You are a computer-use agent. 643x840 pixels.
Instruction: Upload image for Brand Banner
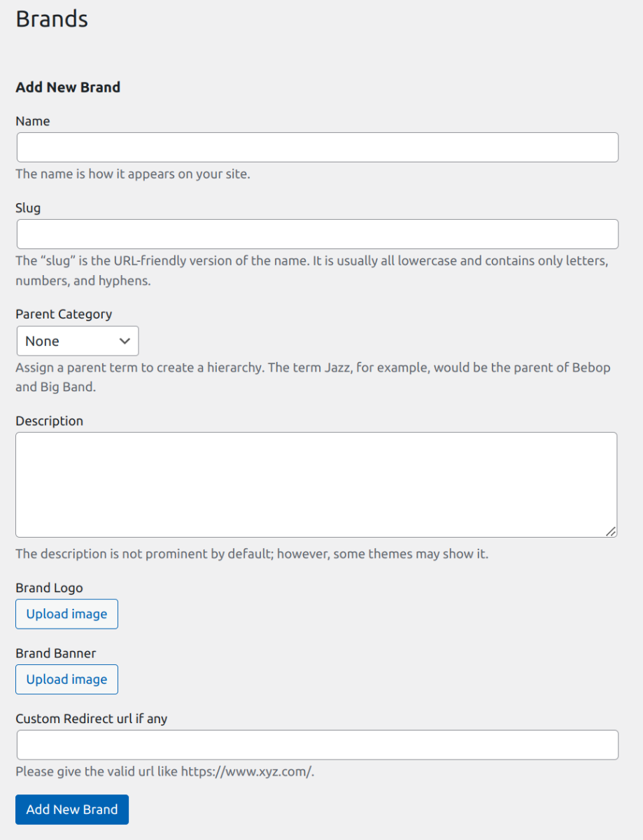click(x=66, y=679)
